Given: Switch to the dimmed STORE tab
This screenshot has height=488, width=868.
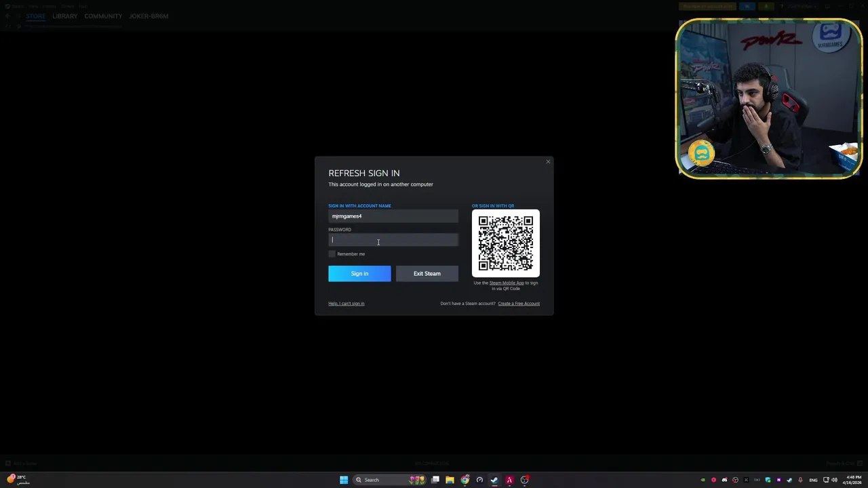Looking at the screenshot, I should pos(36,16).
